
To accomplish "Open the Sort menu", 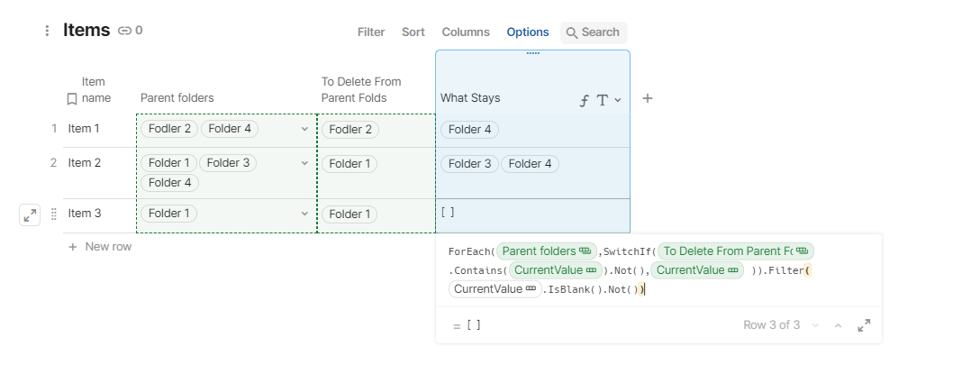I will tap(413, 32).
